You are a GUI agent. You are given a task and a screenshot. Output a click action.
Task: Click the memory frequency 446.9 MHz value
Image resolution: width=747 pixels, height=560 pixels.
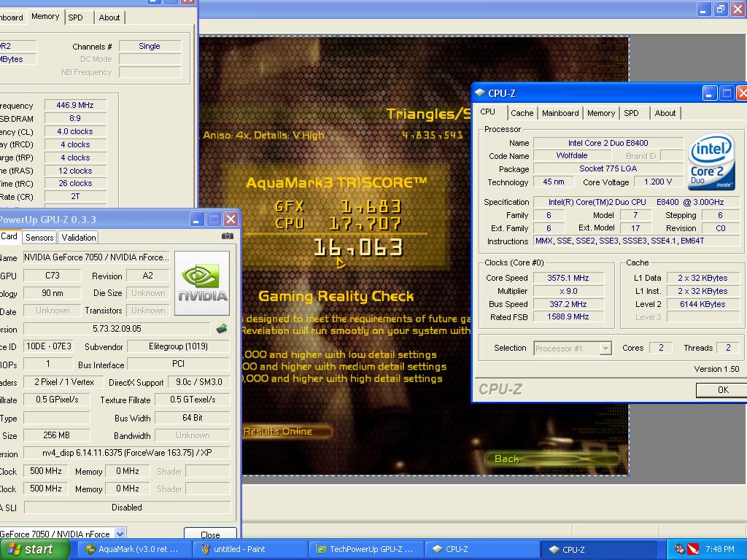(x=75, y=105)
